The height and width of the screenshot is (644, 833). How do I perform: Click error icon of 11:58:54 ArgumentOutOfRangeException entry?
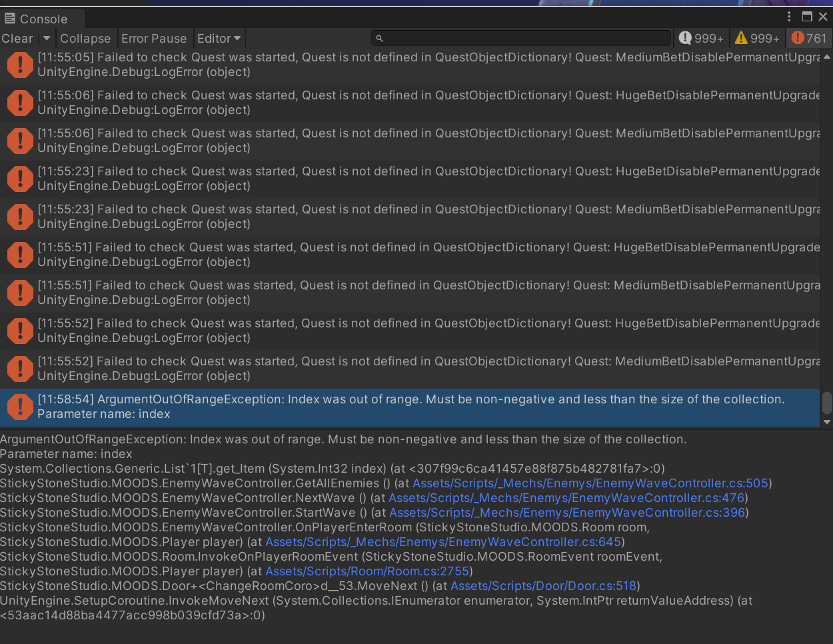20,407
